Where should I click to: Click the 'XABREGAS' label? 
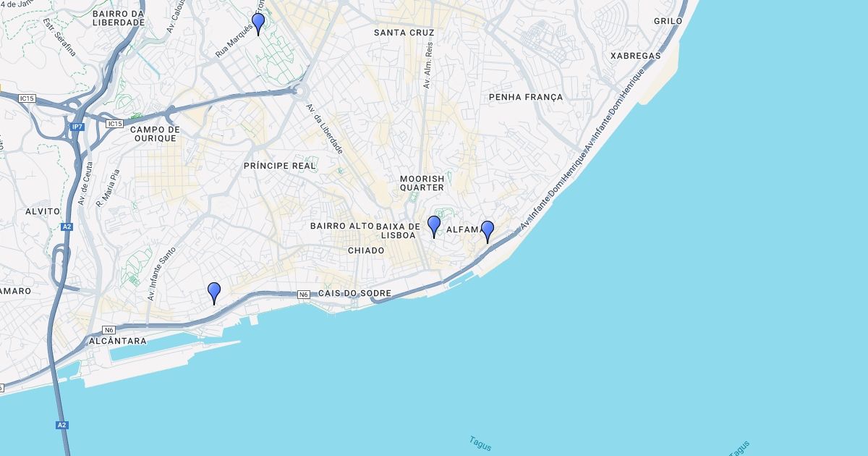[x=636, y=56]
